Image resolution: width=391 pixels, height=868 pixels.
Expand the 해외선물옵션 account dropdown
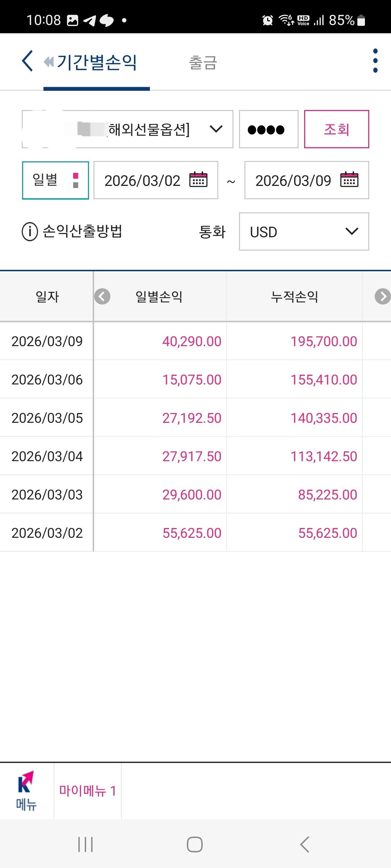[x=216, y=129]
